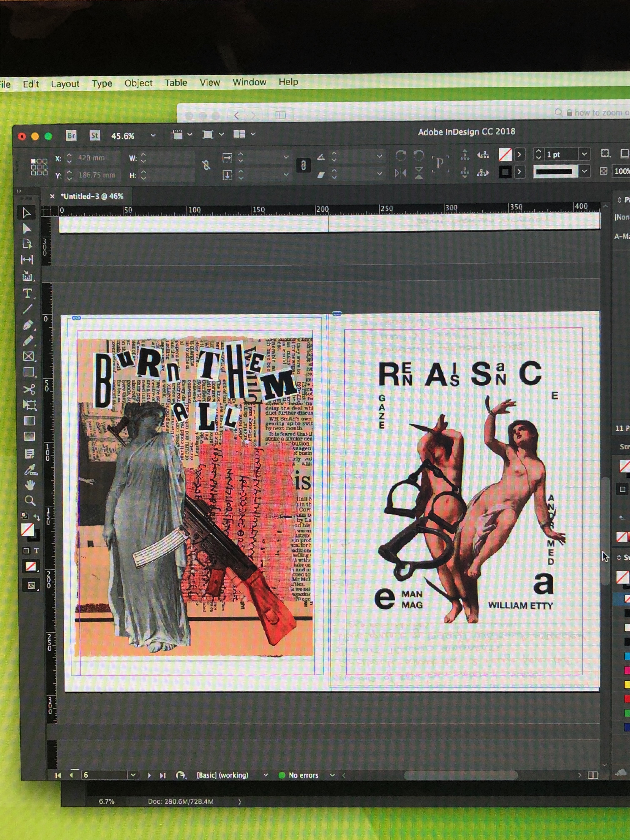The image size is (630, 840).
Task: Select the Rectangle Frame tool
Action: pyautogui.click(x=29, y=356)
